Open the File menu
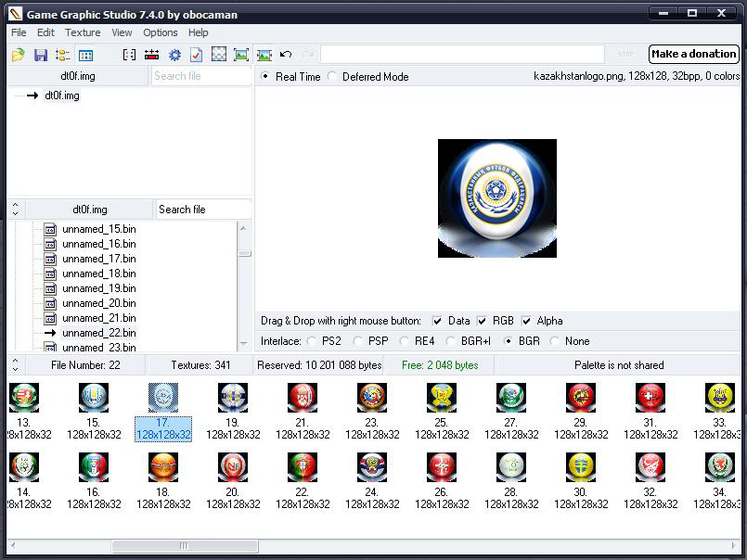Image resolution: width=747 pixels, height=560 pixels. (19, 32)
